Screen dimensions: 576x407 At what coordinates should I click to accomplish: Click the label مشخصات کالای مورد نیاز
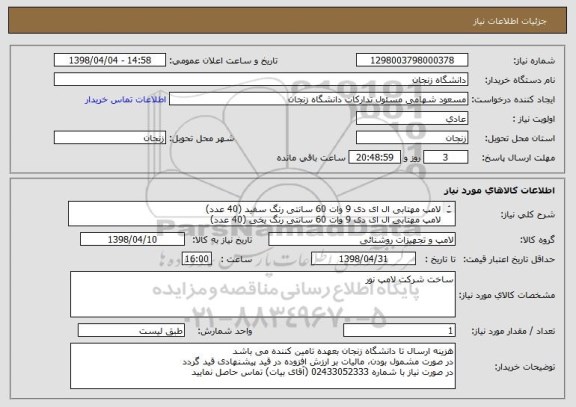point(507,295)
